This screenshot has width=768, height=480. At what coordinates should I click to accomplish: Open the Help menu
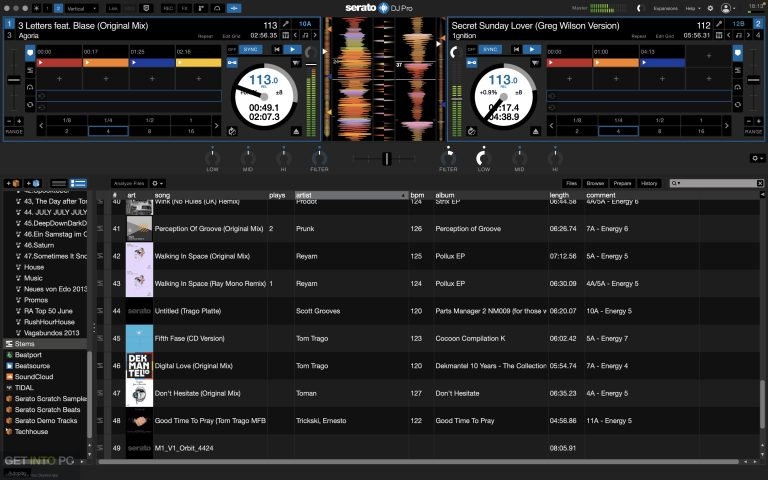(692, 8)
